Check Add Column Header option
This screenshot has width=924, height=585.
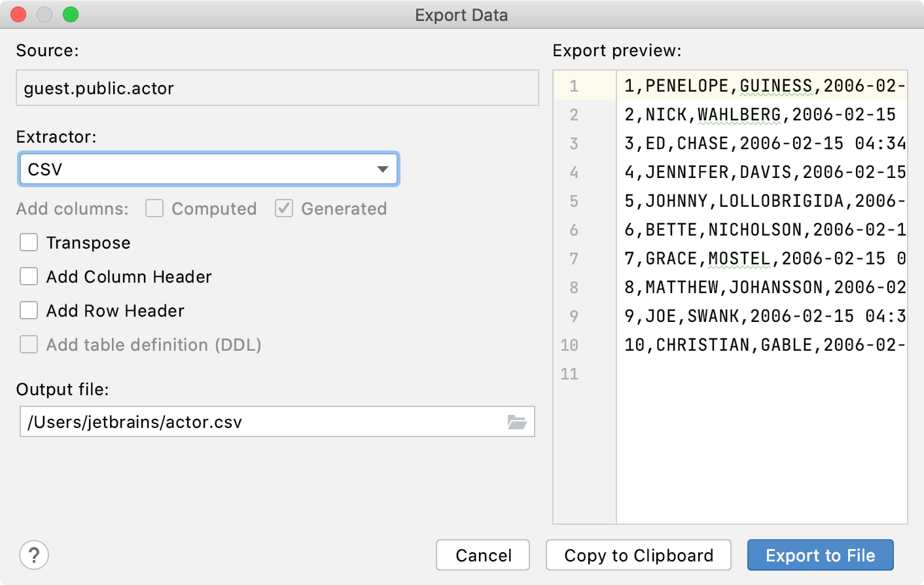[29, 277]
